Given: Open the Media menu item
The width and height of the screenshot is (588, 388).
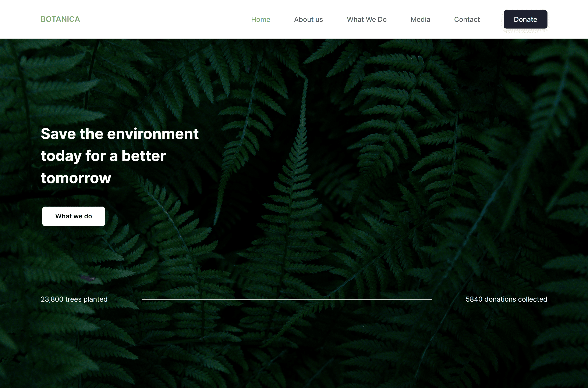Looking at the screenshot, I should (420, 19).
